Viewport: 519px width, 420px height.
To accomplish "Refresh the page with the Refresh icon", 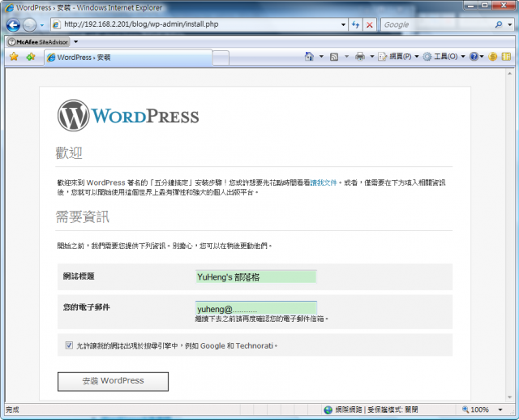I will click(355, 25).
